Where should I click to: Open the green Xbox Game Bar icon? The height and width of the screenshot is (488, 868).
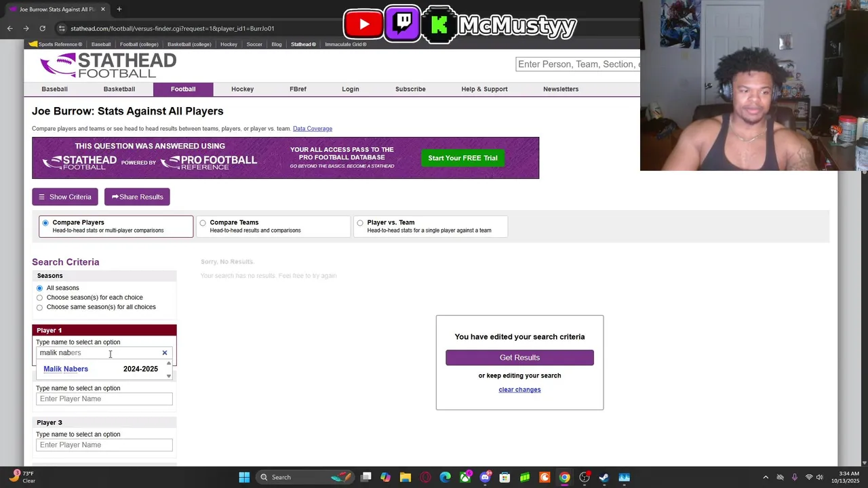(x=525, y=477)
